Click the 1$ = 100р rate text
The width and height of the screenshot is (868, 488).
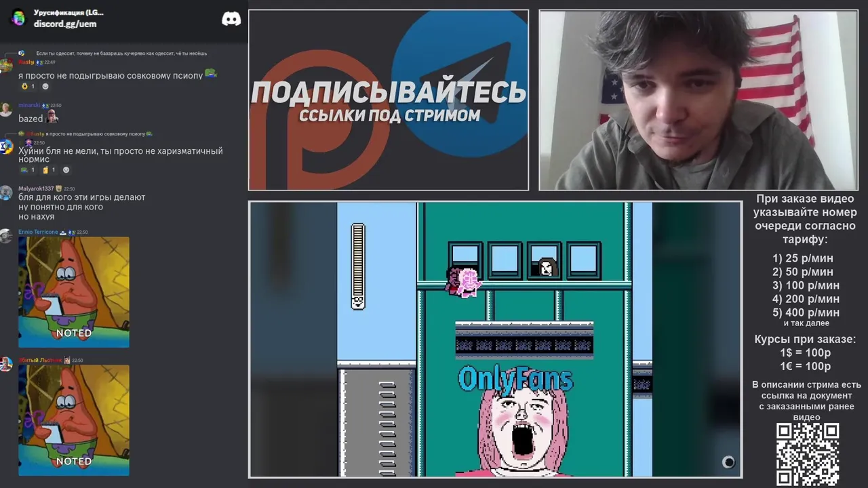click(805, 352)
